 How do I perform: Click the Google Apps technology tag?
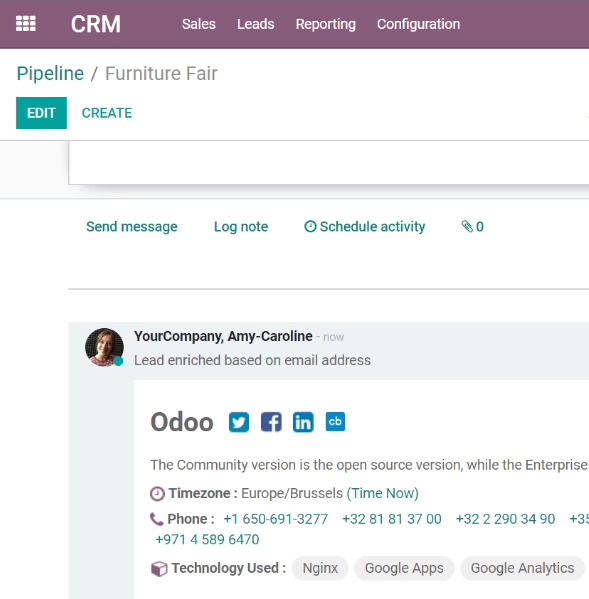(x=404, y=568)
